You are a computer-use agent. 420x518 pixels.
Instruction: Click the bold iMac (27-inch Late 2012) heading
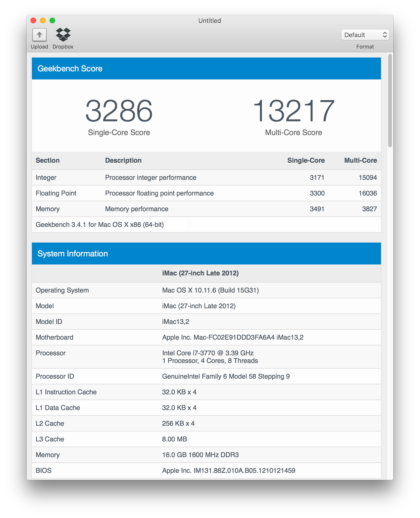pyautogui.click(x=200, y=273)
